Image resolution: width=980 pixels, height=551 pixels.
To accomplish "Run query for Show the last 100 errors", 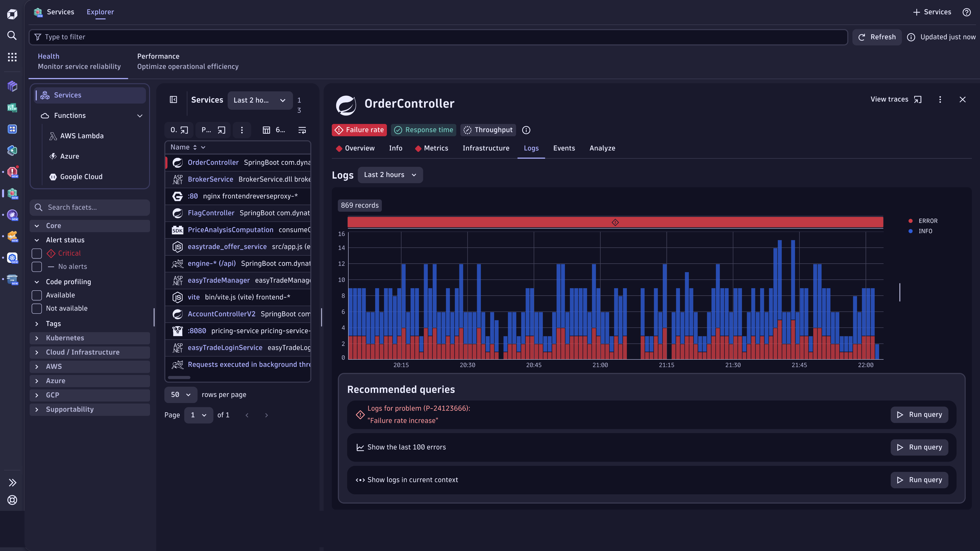I will tap(919, 447).
